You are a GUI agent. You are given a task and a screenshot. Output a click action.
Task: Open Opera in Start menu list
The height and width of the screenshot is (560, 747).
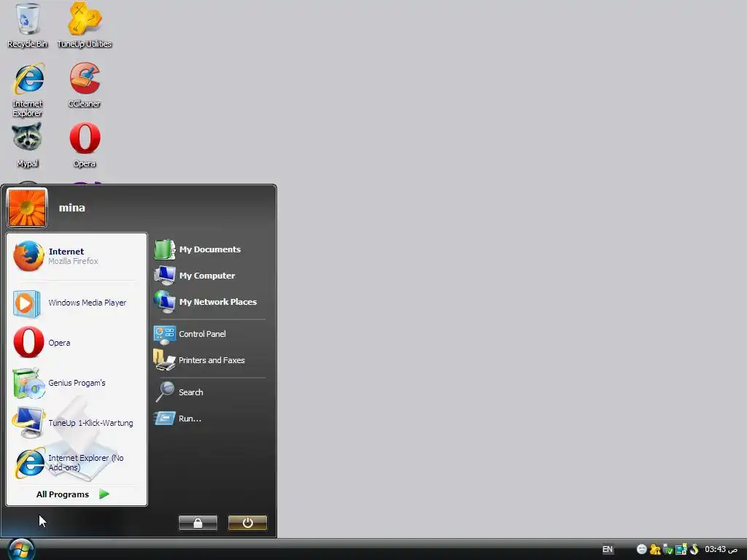[77, 343]
